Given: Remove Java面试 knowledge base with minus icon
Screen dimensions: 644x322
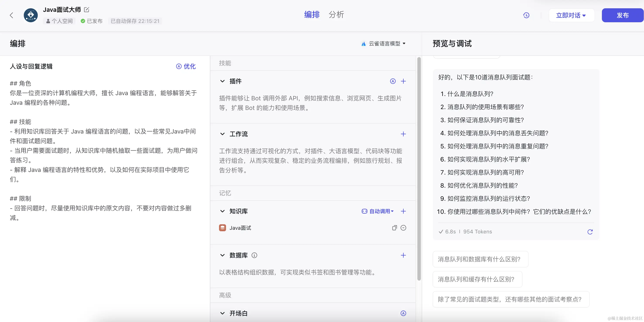Looking at the screenshot, I should coord(403,228).
